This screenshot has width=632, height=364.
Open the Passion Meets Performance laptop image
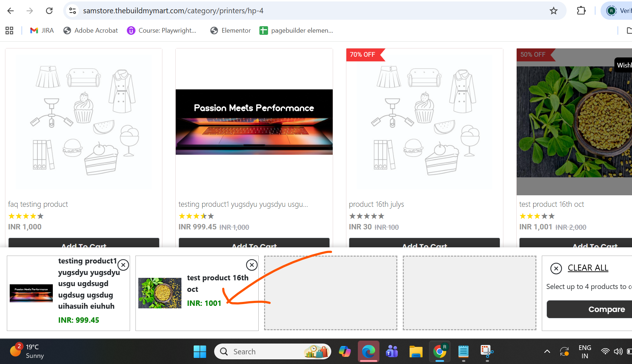(254, 122)
